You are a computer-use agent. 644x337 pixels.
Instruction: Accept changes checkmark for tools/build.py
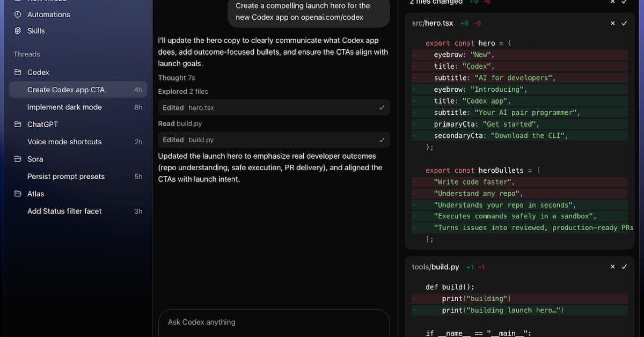point(624,267)
